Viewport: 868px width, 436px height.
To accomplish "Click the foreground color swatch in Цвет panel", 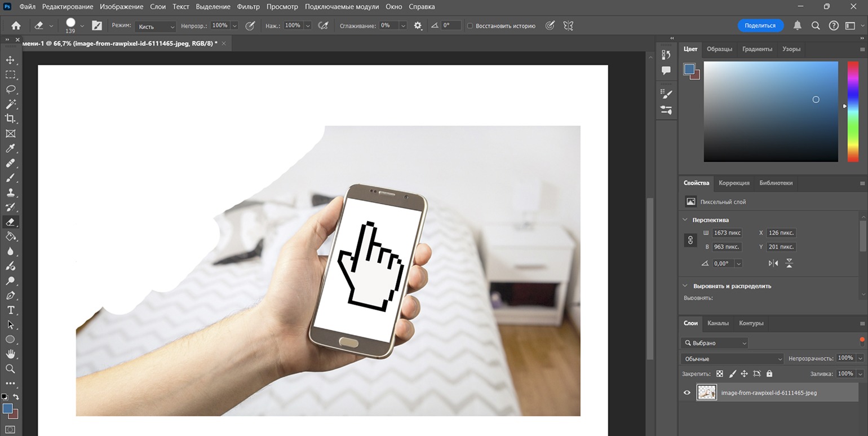I will (689, 69).
